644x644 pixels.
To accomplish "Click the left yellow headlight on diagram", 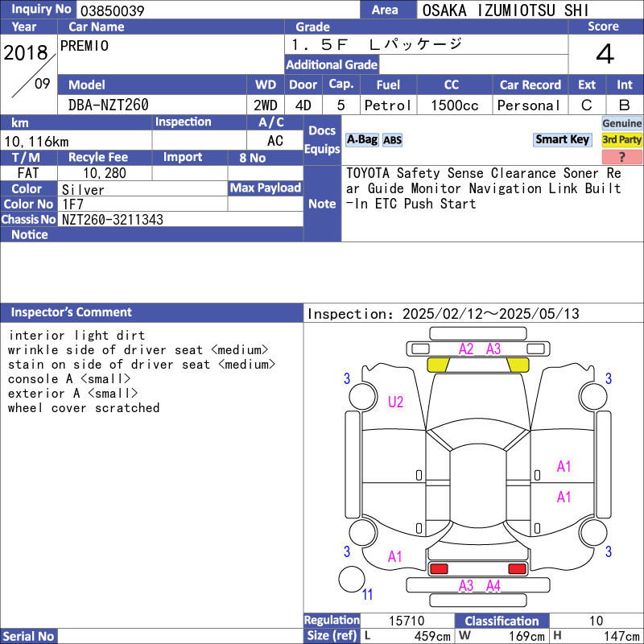I will [x=438, y=365].
